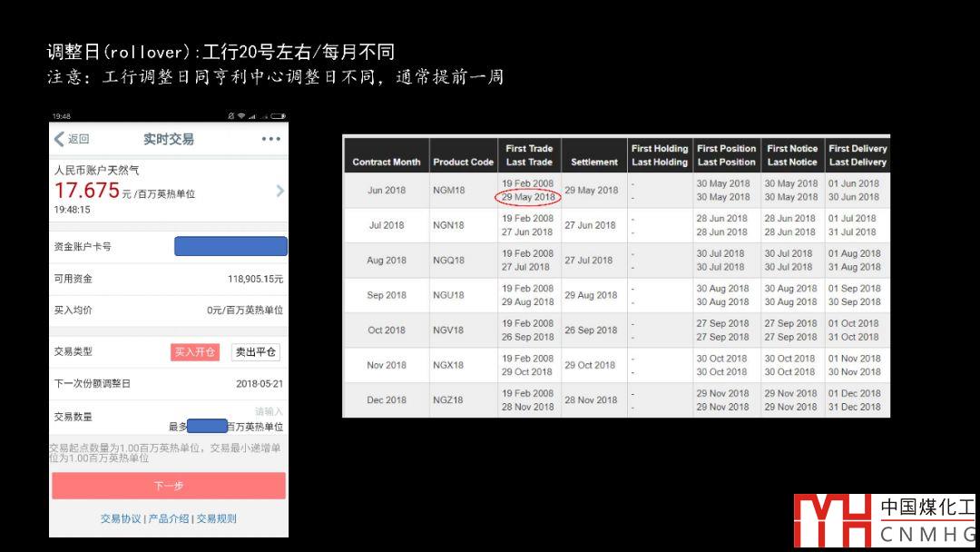Screen dimensions: 980x552
Task: Click the 17.675 price value
Action: point(87,190)
